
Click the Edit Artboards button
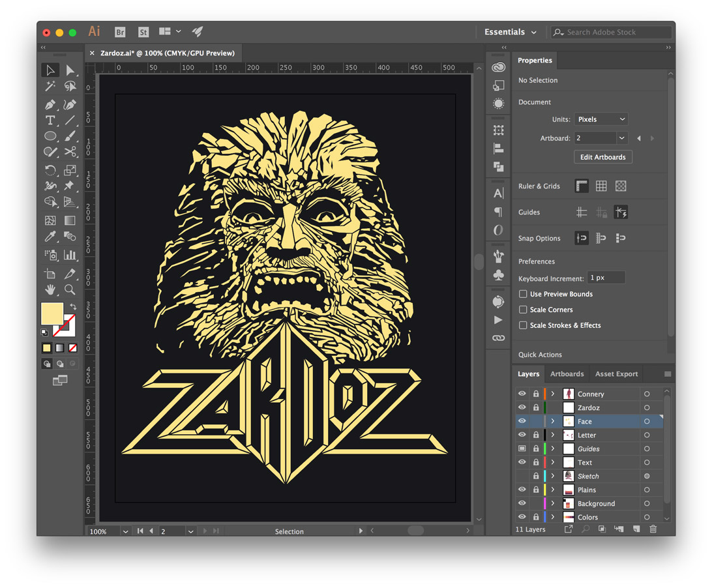[x=603, y=157]
